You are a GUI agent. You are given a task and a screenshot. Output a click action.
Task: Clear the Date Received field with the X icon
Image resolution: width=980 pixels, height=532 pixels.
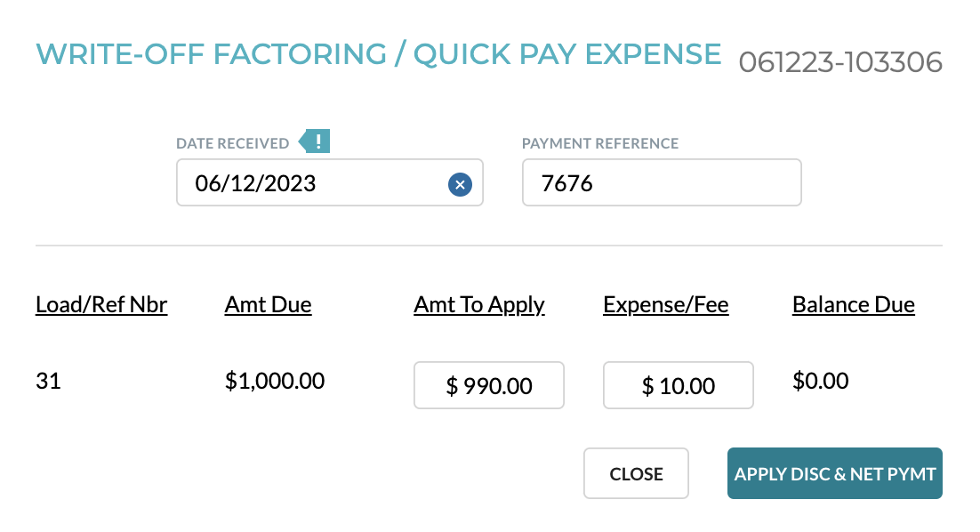coord(460,184)
